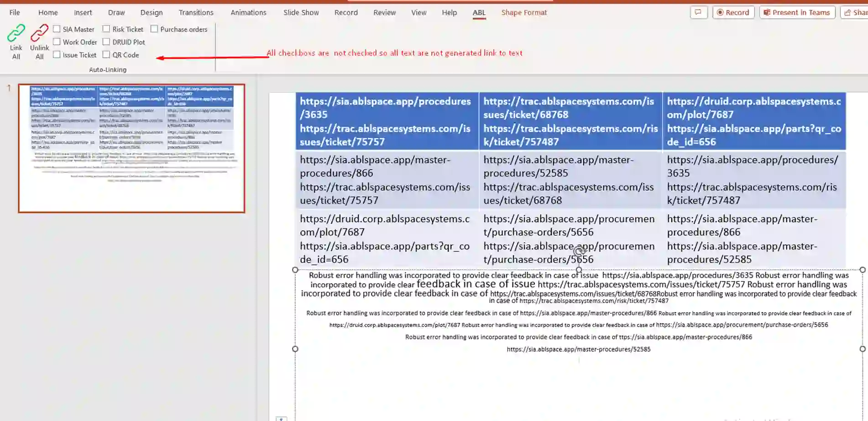This screenshot has width=868, height=421.
Task: Check the Issue Ticket checkbox
Action: (x=57, y=55)
